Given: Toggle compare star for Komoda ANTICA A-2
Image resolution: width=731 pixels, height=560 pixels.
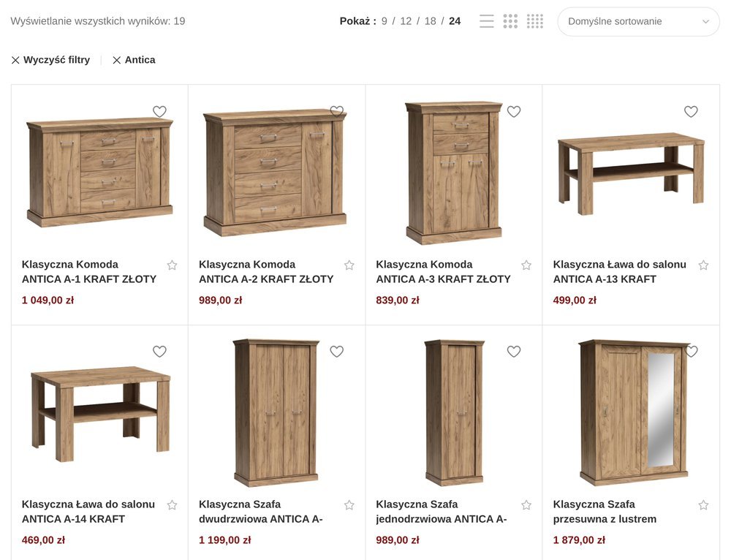Looking at the screenshot, I should (x=349, y=265).
